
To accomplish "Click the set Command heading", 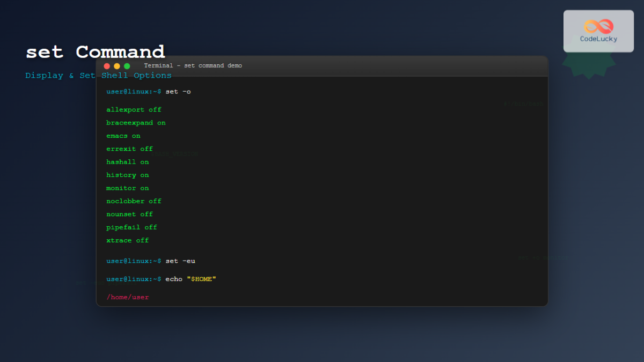I will click(x=95, y=51).
